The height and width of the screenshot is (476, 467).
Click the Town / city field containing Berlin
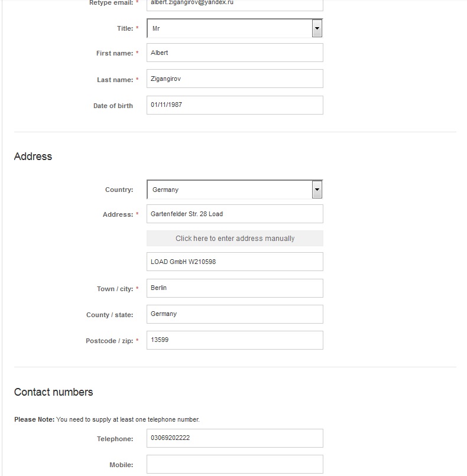(235, 288)
